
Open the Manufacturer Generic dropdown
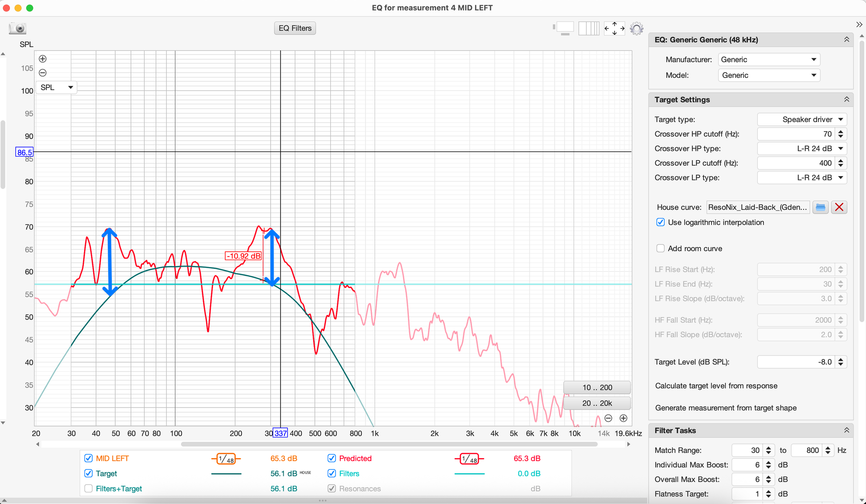[769, 60]
